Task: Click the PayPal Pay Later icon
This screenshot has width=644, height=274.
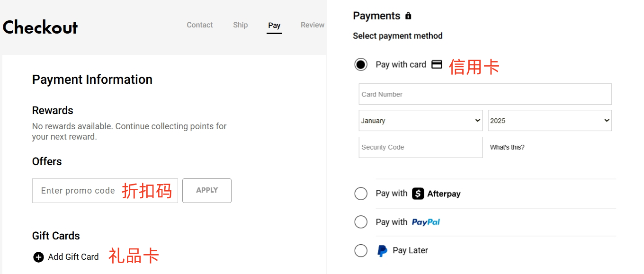Action: coord(382,251)
